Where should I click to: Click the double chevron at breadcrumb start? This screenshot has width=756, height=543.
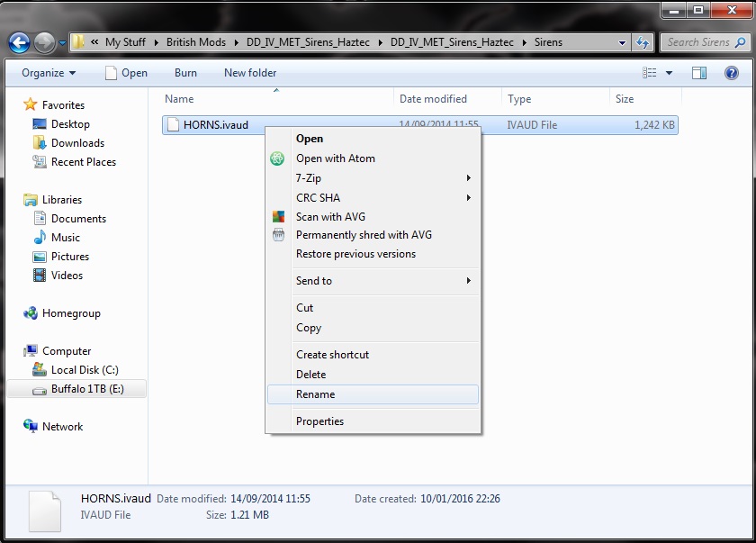click(x=94, y=42)
